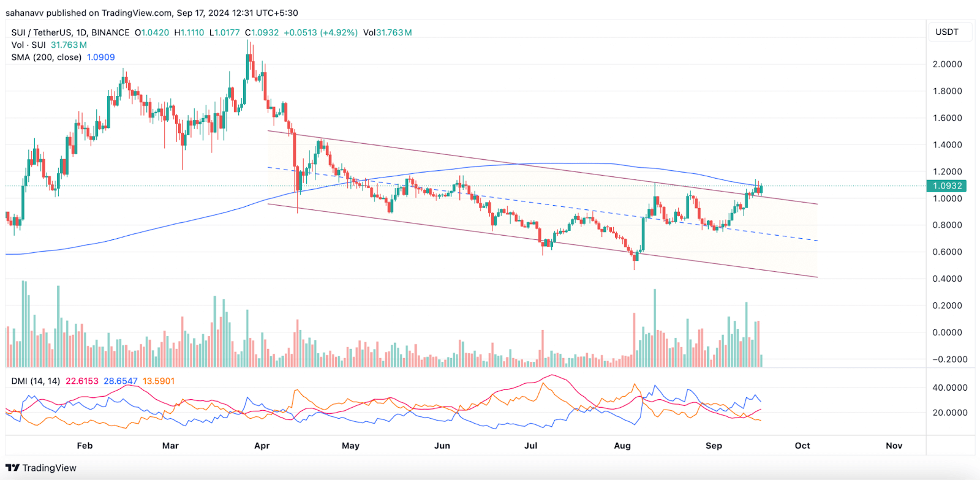Screen dimensions: 980x480
Task: Click the Feb label on time axis
Action: (85, 446)
